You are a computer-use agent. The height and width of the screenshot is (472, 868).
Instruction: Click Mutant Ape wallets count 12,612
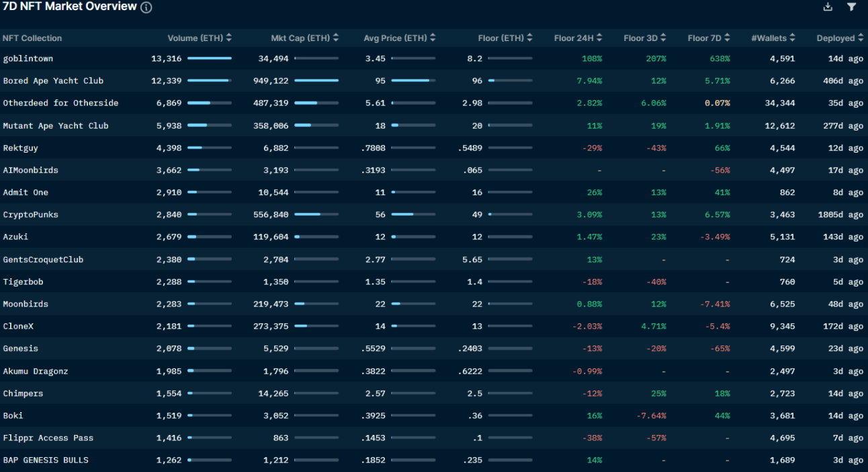coord(780,126)
